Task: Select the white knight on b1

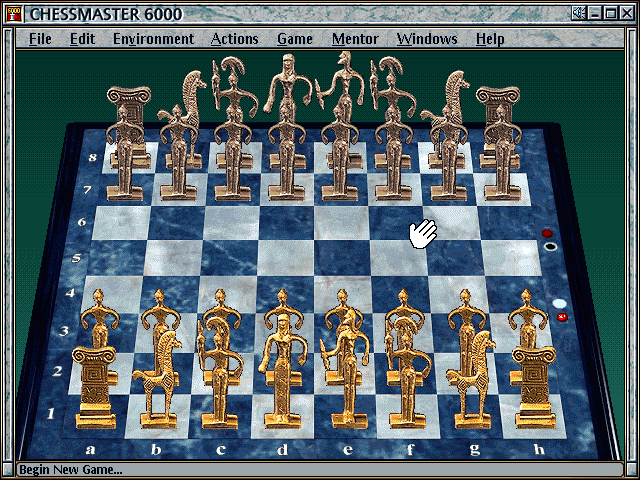Action: coord(157,380)
